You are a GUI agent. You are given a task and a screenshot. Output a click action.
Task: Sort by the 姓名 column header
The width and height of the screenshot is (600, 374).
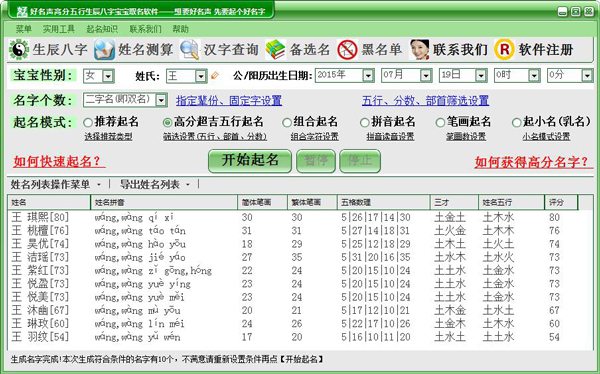pyautogui.click(x=49, y=202)
